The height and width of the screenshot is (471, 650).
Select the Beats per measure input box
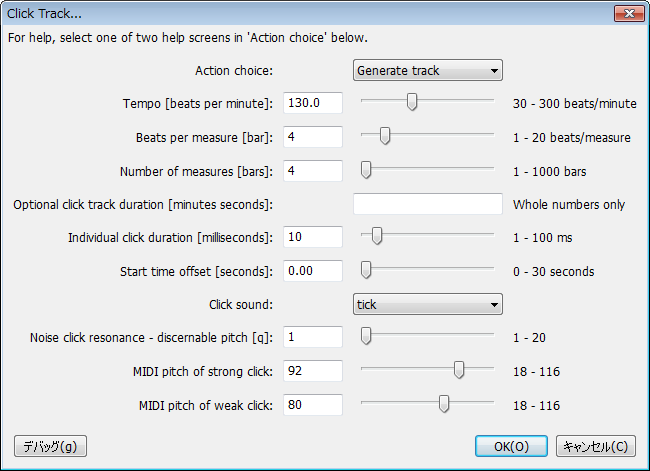[313, 137]
